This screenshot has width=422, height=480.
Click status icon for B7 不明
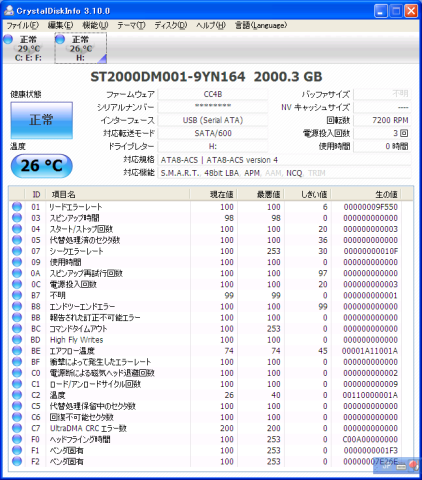17,295
